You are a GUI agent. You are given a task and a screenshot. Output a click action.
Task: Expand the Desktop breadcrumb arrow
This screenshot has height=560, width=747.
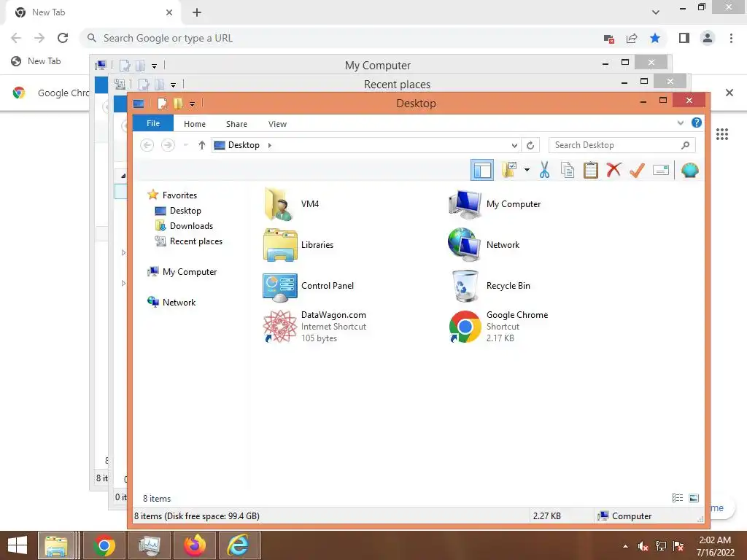point(270,145)
